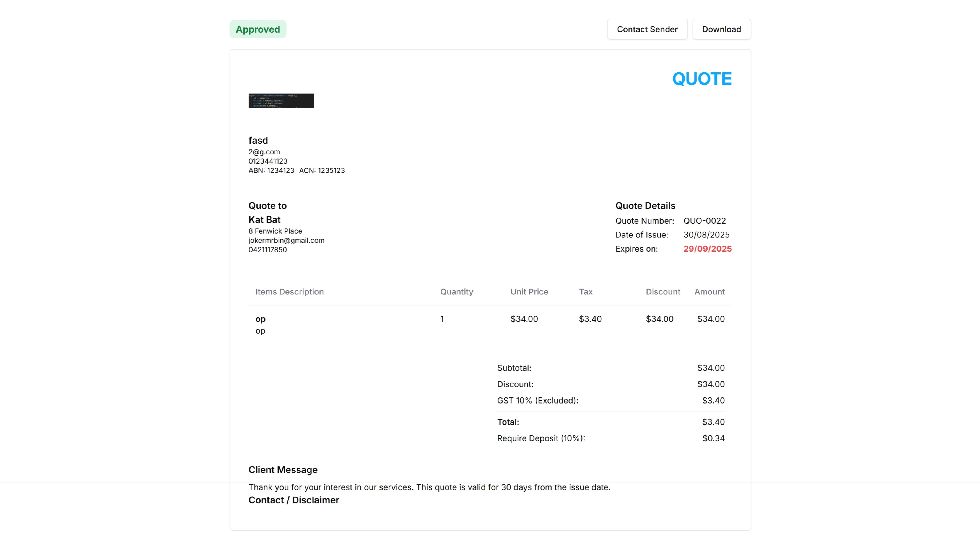This screenshot has height=540, width=980.
Task: Click the bold item name op
Action: tap(260, 319)
